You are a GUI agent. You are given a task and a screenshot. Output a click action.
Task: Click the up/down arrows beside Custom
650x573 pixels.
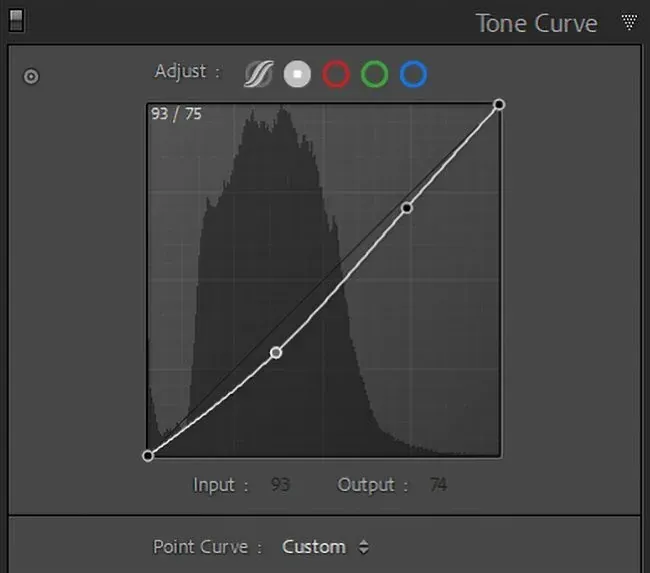pos(363,547)
